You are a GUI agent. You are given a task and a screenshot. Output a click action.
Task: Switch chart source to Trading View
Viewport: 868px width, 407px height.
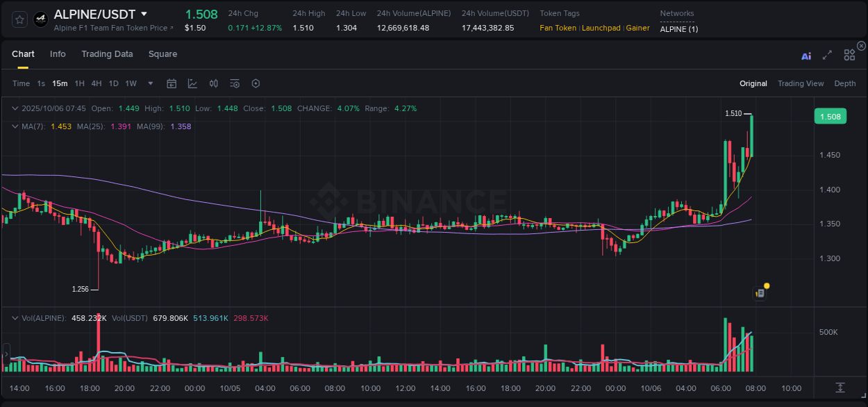pos(801,83)
